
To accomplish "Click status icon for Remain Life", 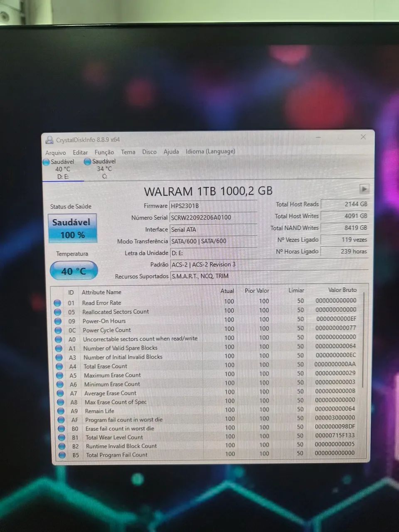I will click(61, 411).
